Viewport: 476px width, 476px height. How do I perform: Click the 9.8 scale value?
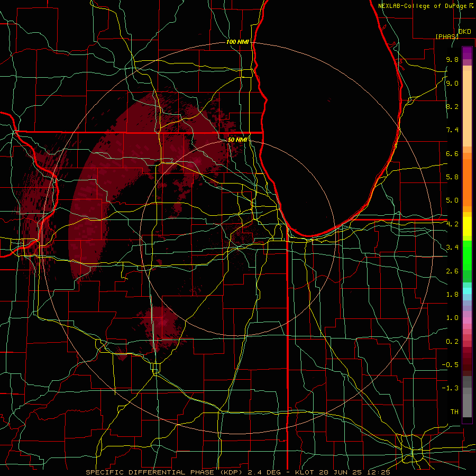[452, 59]
